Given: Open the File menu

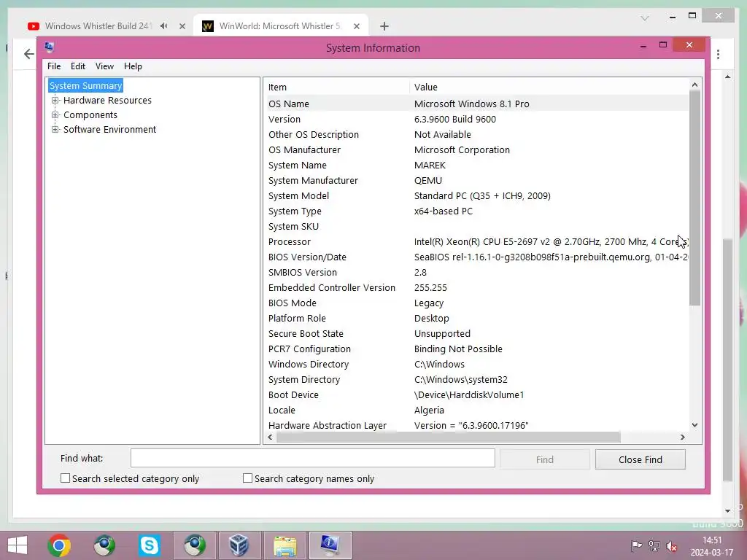Looking at the screenshot, I should click(x=54, y=66).
